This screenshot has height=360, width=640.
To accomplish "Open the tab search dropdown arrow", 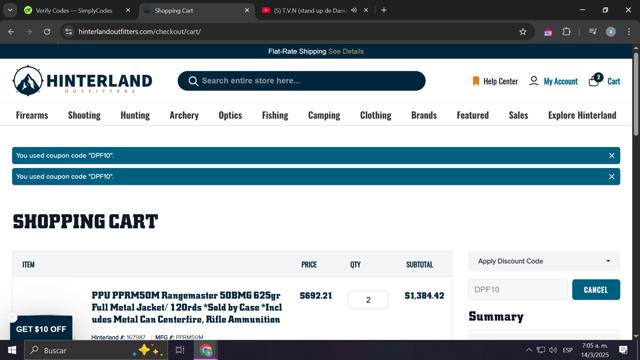I will (x=10, y=10).
